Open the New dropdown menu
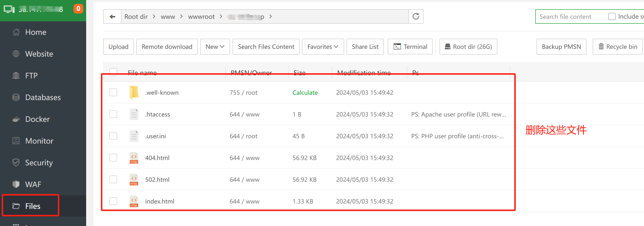 (215, 47)
